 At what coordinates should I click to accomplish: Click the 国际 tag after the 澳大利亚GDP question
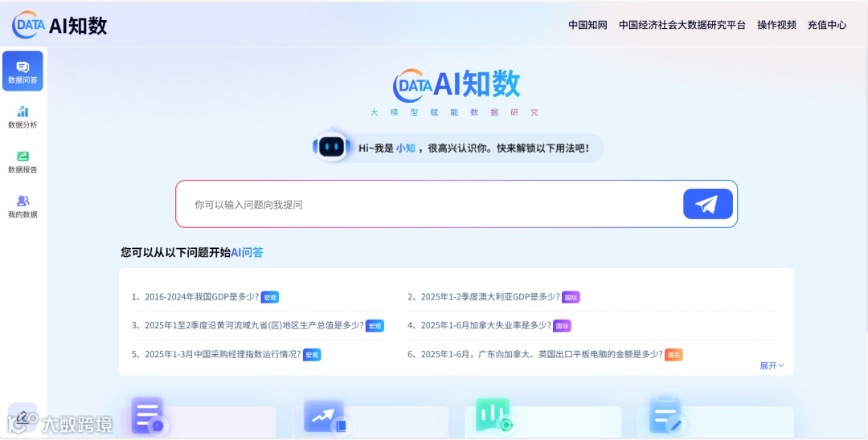571,297
